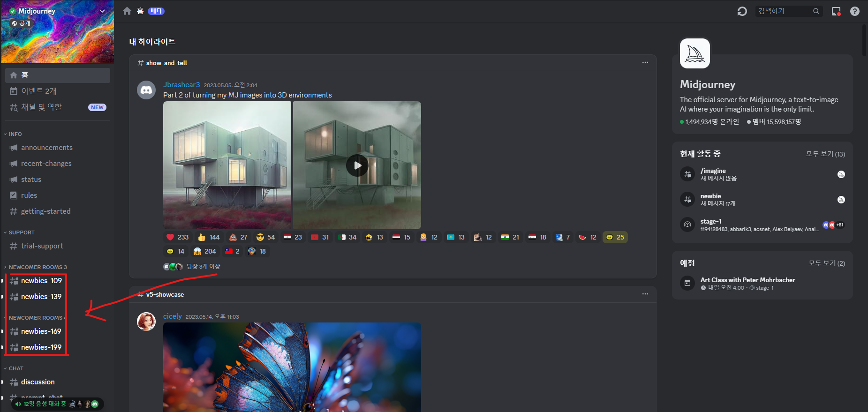Toggle the thumbs up reaction 144
The image size is (868, 412).
click(209, 237)
